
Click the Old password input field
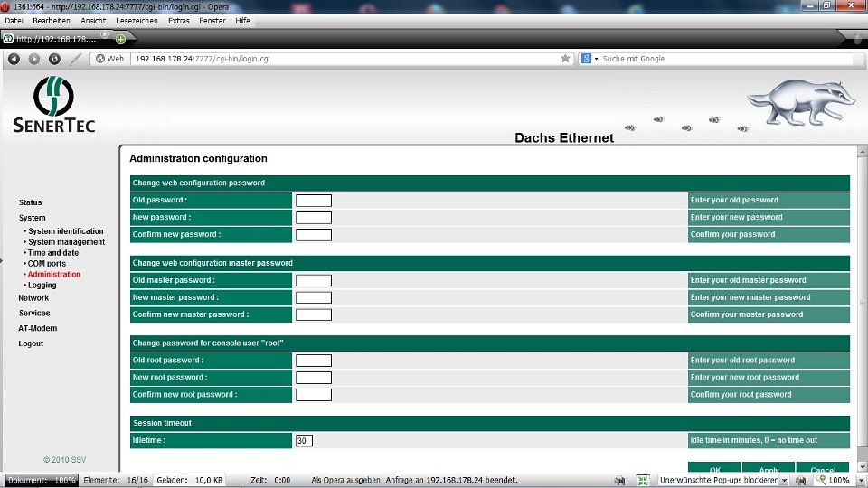[313, 201]
